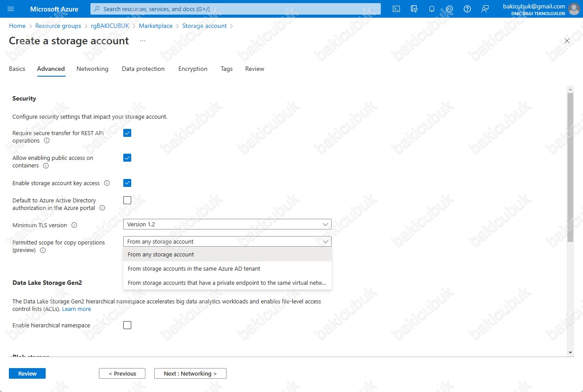Choose storage accounts in same Azure AD tenant
Viewport: 583px width, 392px height.
click(227, 269)
